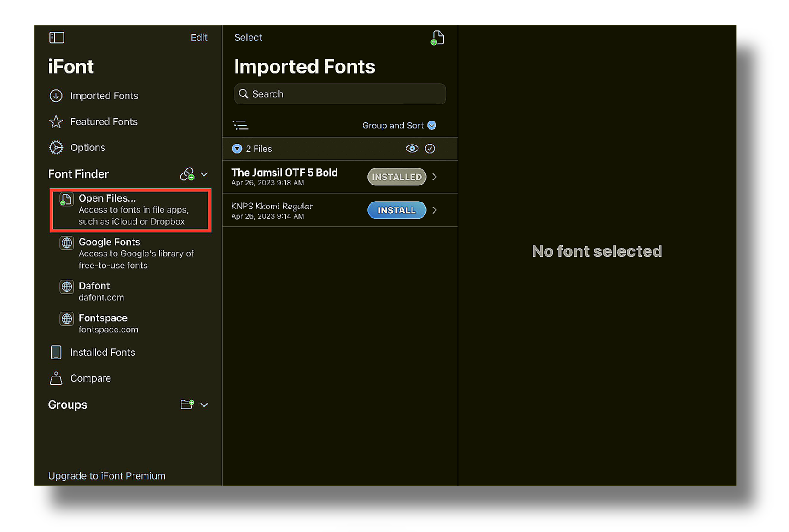Open Featured Fonts section
789x532 pixels.
point(104,121)
